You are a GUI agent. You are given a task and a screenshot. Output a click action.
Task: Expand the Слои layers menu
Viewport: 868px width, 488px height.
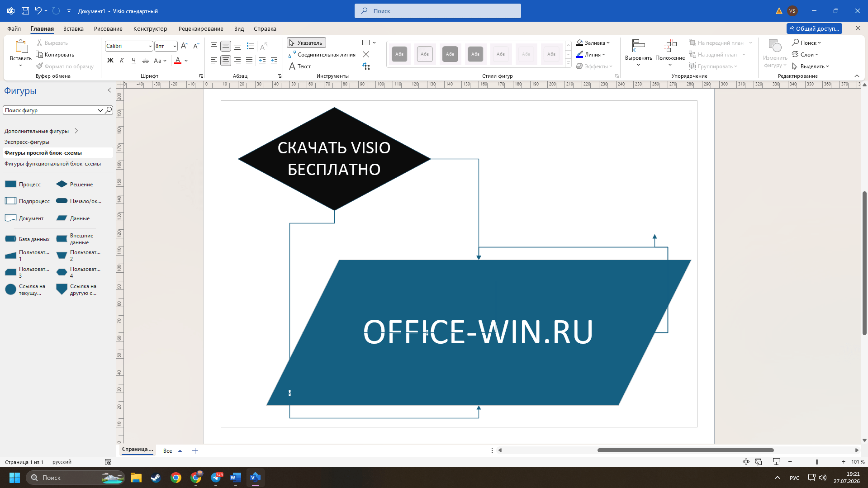pos(805,55)
